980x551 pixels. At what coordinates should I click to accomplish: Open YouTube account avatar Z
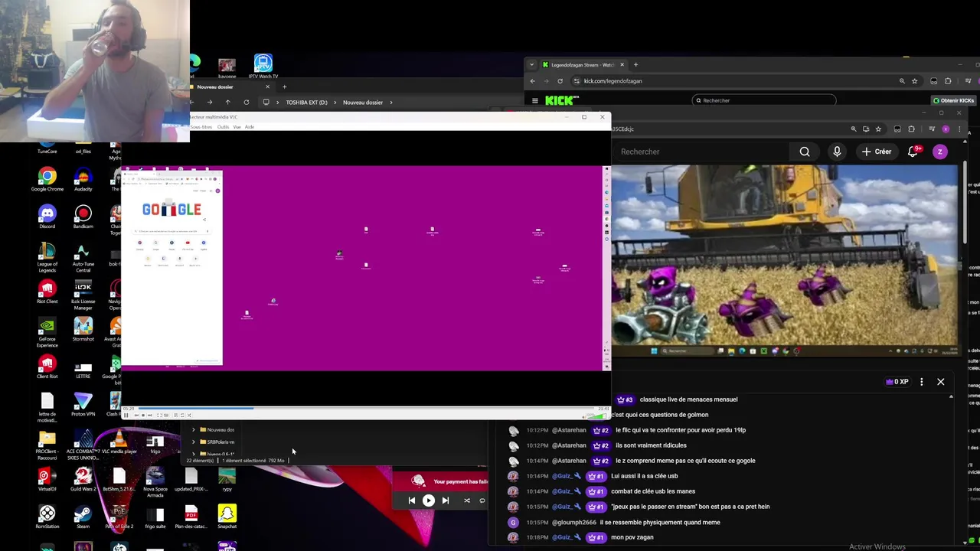[939, 152]
